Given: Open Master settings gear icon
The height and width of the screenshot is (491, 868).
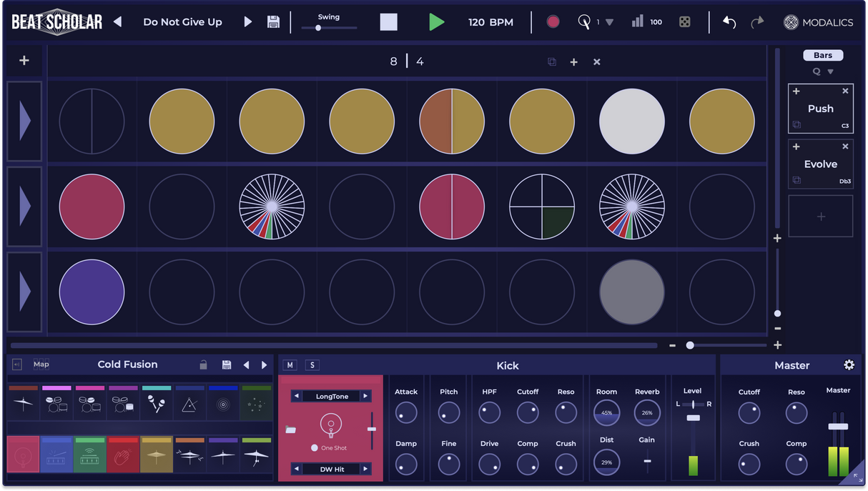Looking at the screenshot, I should [849, 365].
